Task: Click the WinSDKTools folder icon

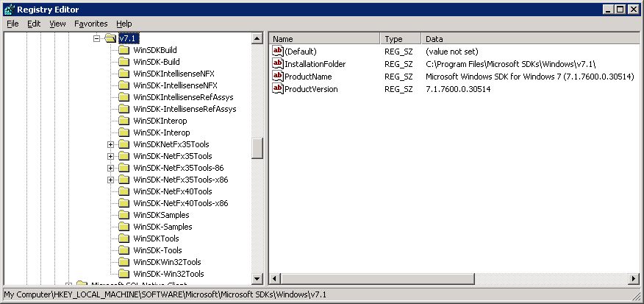Action: 124,238
